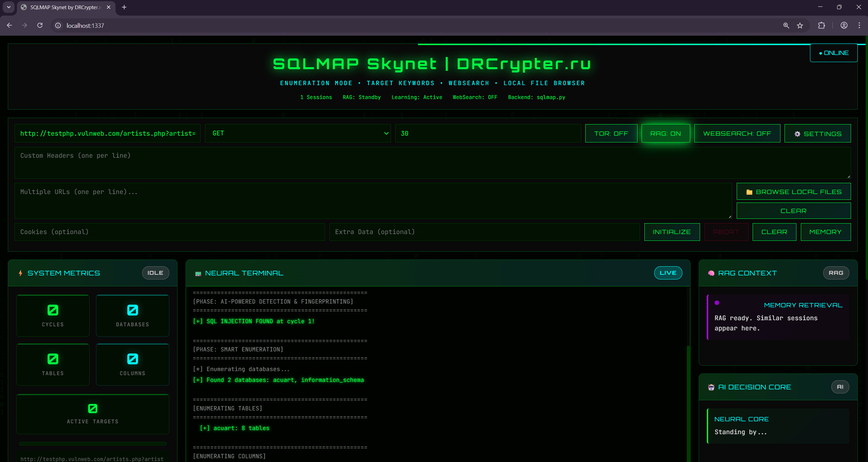The width and height of the screenshot is (868, 462).
Task: Click inside the Cookies input field
Action: coord(170,232)
